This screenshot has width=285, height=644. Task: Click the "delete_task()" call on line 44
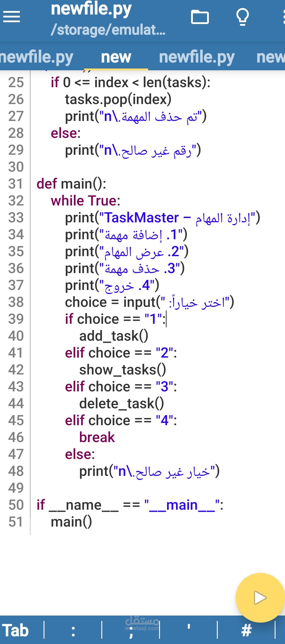(x=121, y=404)
